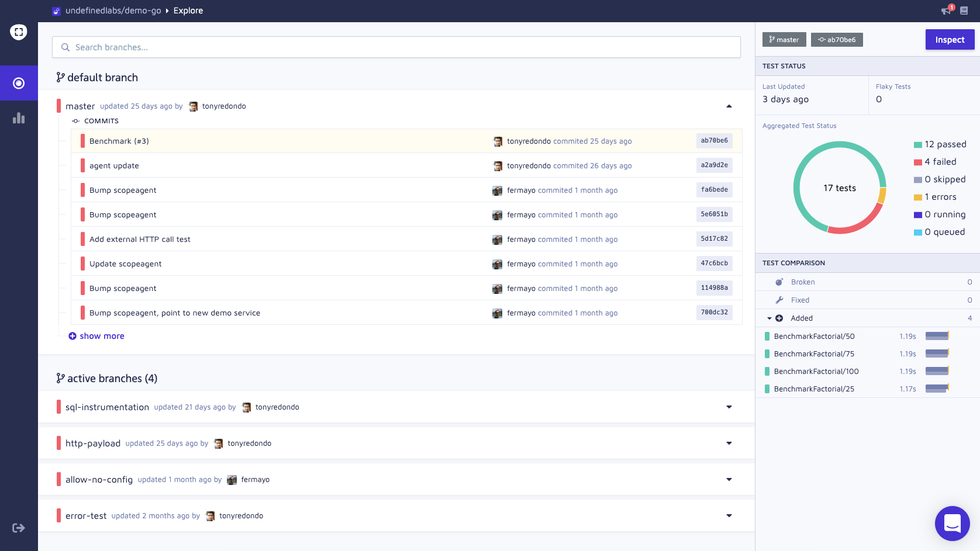
Task: Click commit hash fa6bede
Action: (715, 190)
